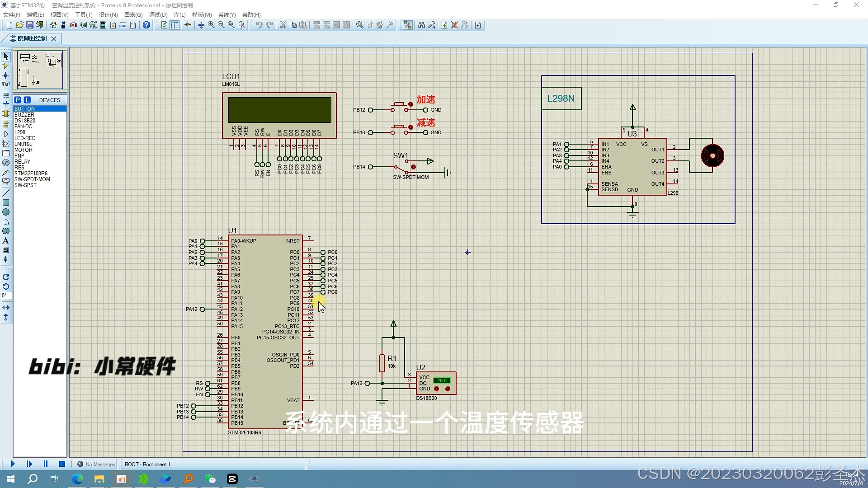Click the redo arrow icon
868x488 pixels.
(x=269, y=25)
